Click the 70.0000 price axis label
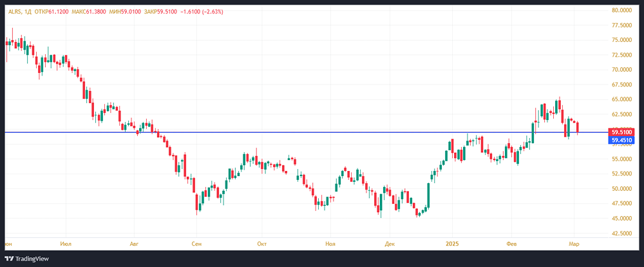 point(621,70)
